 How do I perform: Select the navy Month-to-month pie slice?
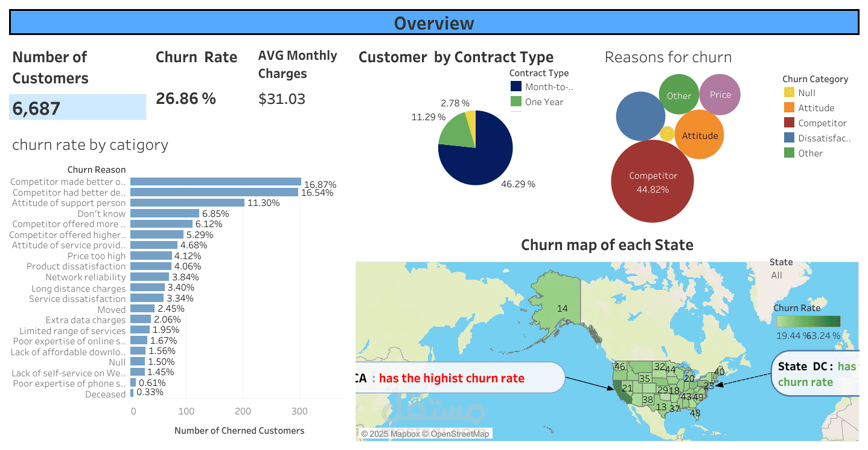pos(483,154)
